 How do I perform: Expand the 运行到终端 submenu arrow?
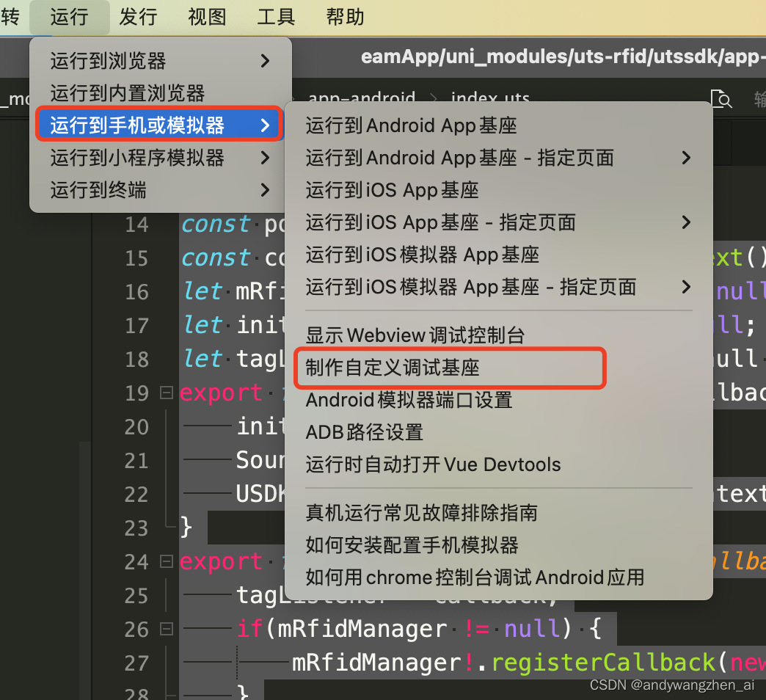coord(265,190)
